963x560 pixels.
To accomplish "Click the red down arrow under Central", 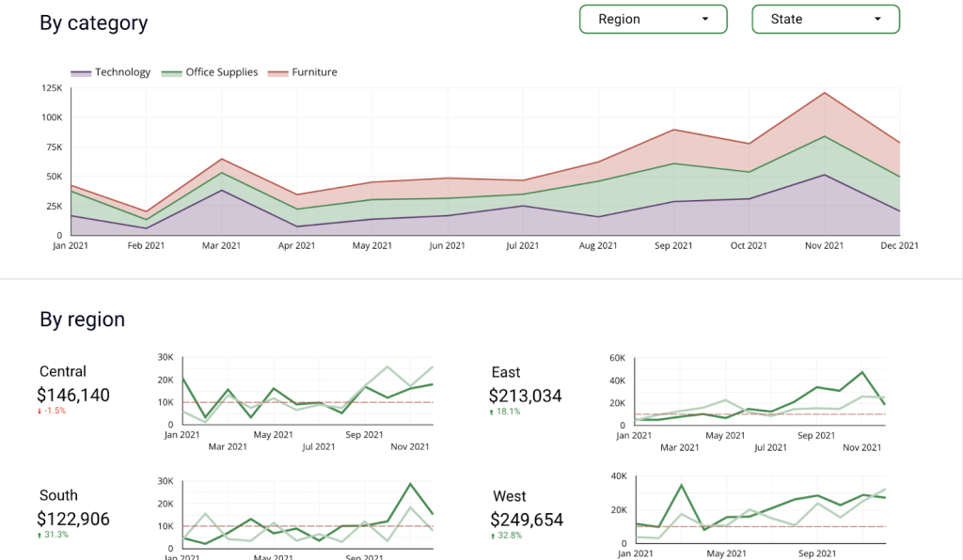I will [40, 411].
